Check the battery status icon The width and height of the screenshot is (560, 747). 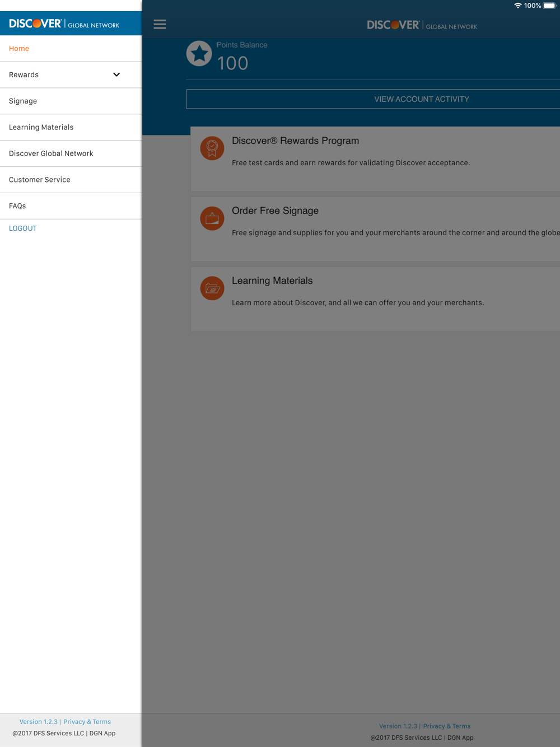tap(550, 6)
